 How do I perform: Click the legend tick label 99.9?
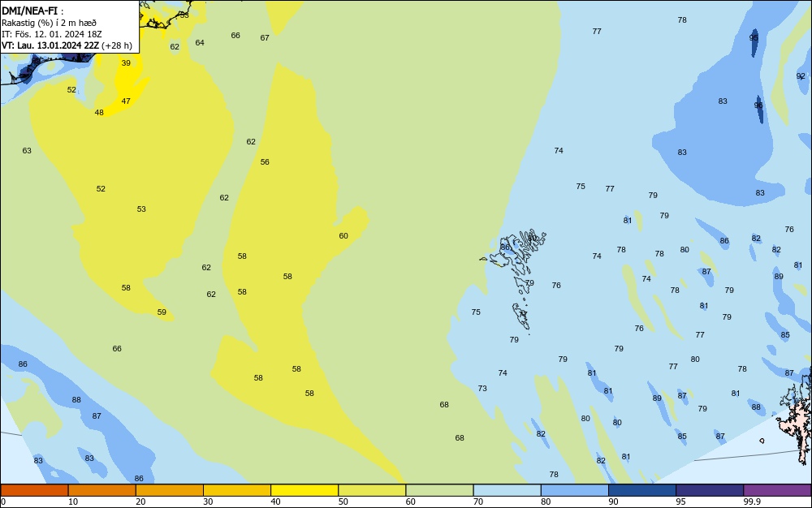click(752, 502)
